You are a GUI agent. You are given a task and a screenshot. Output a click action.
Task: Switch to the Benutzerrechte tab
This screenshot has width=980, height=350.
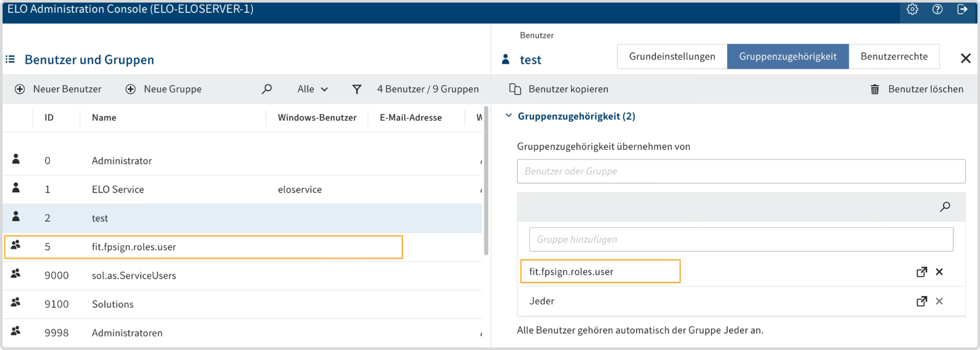[x=894, y=56]
